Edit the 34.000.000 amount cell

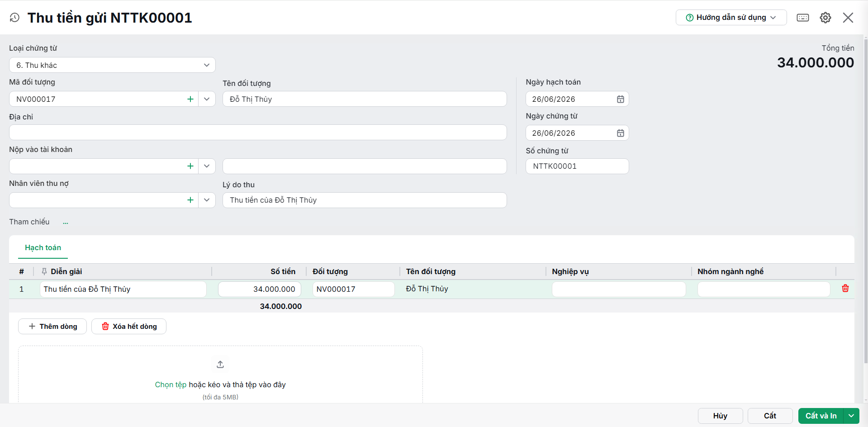260,289
